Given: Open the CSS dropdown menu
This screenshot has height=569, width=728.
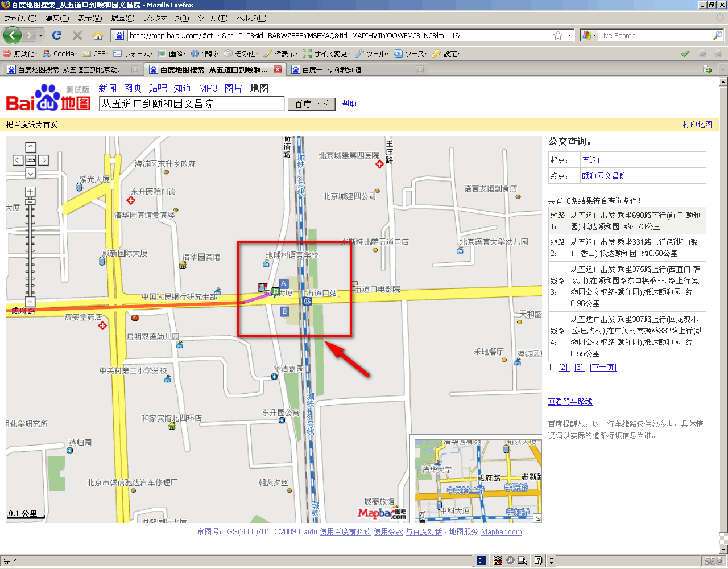Looking at the screenshot, I should click(96, 53).
